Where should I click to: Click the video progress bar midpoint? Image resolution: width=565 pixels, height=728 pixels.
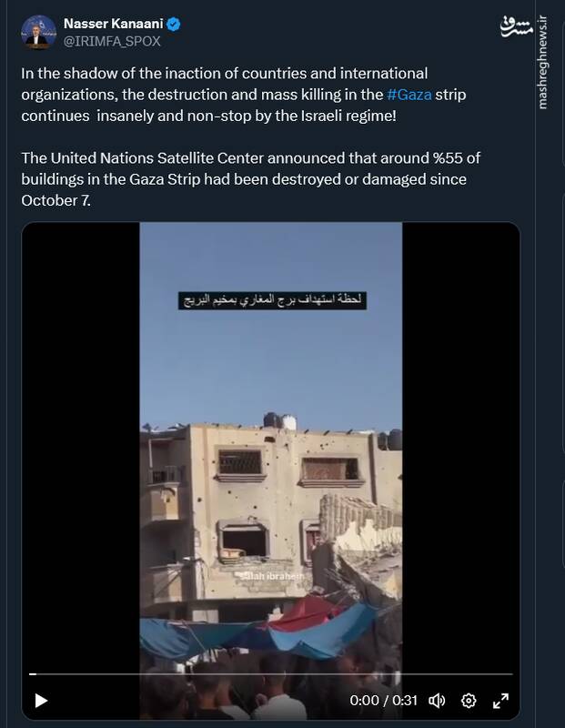point(270,673)
